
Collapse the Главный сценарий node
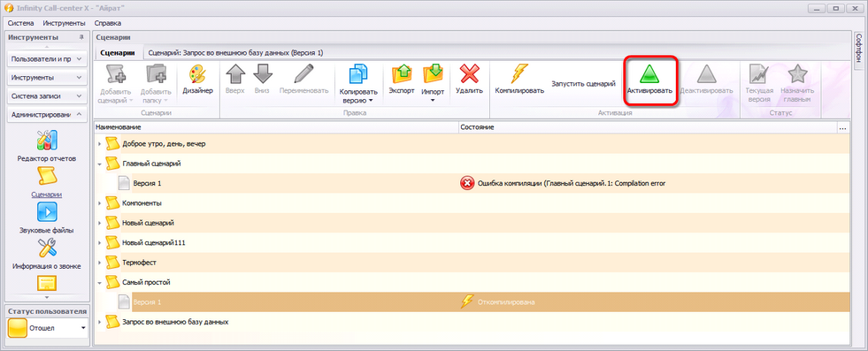pos(100,164)
